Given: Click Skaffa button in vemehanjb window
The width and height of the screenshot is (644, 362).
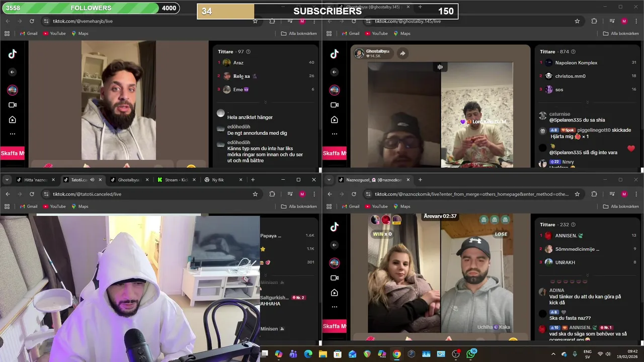Looking at the screenshot, I should [12, 153].
